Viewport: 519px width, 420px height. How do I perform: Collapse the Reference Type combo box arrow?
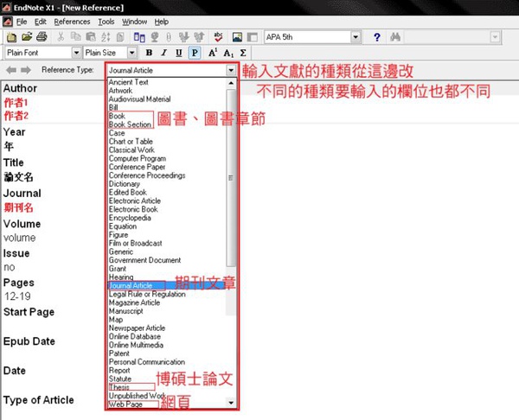click(x=231, y=70)
